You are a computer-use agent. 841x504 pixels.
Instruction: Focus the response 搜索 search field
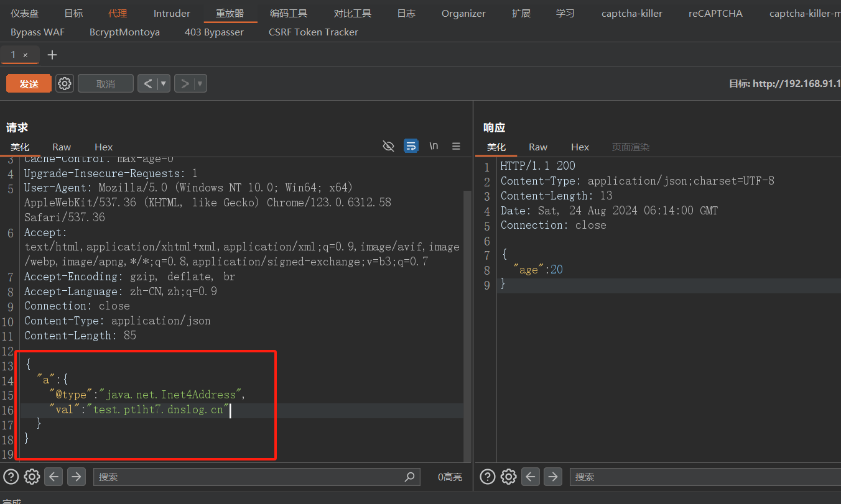pyautogui.click(x=705, y=477)
